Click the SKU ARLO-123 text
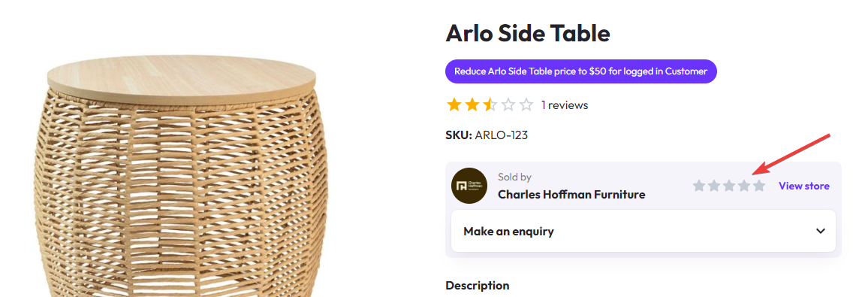The image size is (868, 297). point(487,135)
